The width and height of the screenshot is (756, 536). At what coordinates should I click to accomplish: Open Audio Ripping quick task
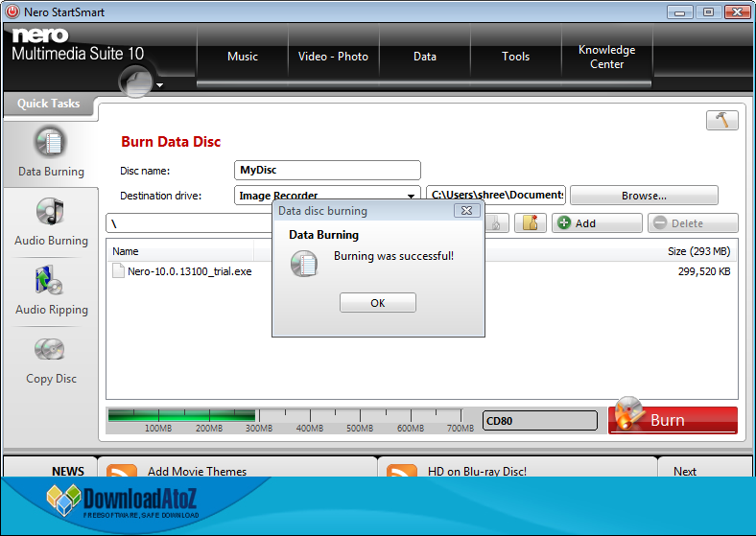click(x=51, y=291)
